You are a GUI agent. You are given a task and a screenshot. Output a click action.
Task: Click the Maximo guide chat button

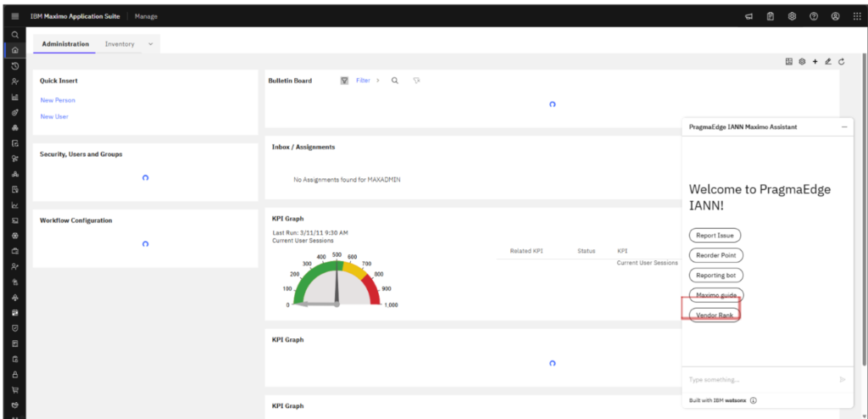716,295
